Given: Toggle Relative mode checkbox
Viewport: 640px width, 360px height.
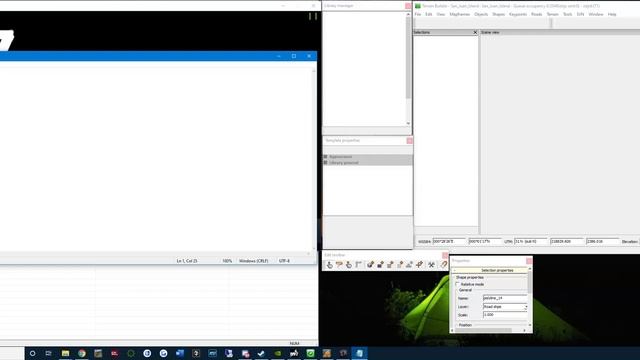Looking at the screenshot, I should [458, 284].
